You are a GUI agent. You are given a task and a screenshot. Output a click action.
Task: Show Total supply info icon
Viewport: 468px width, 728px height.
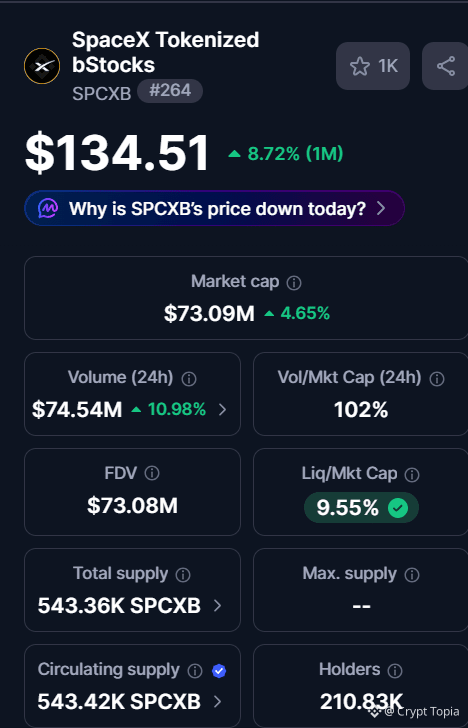point(183,575)
